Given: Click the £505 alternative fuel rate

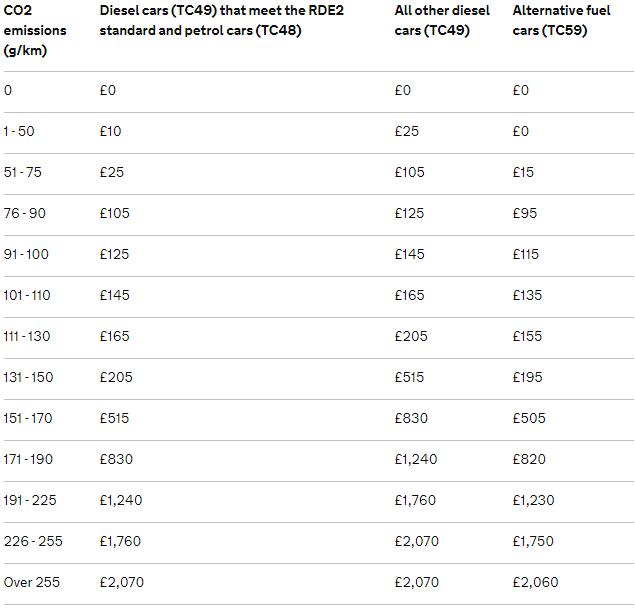Looking at the screenshot, I should (529, 418).
